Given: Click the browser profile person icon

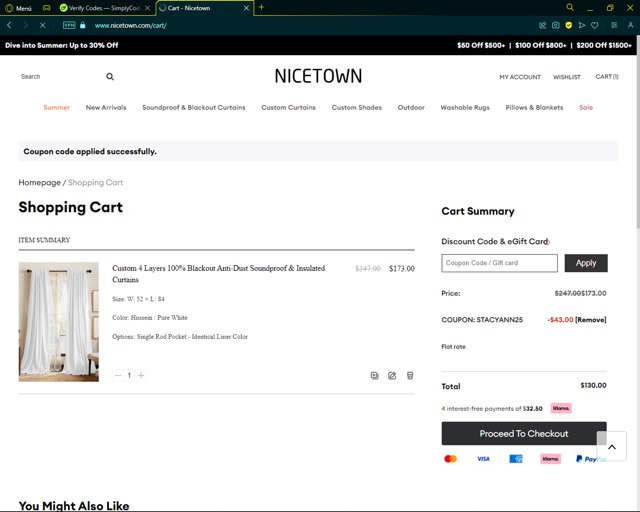Looking at the screenshot, I should [631, 25].
